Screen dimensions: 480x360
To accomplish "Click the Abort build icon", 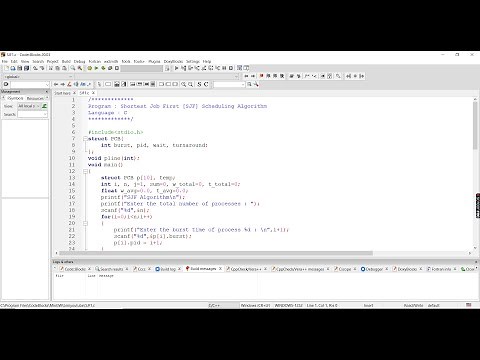I will click(117, 68).
